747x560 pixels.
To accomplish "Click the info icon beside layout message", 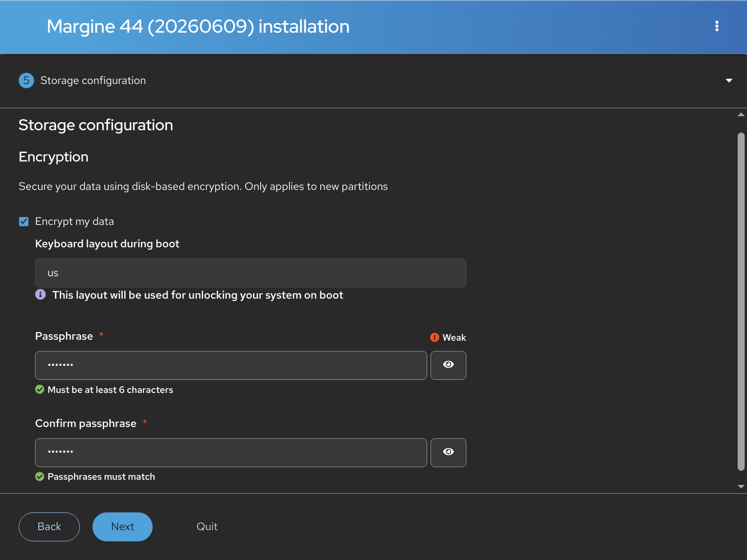I will [x=41, y=294].
